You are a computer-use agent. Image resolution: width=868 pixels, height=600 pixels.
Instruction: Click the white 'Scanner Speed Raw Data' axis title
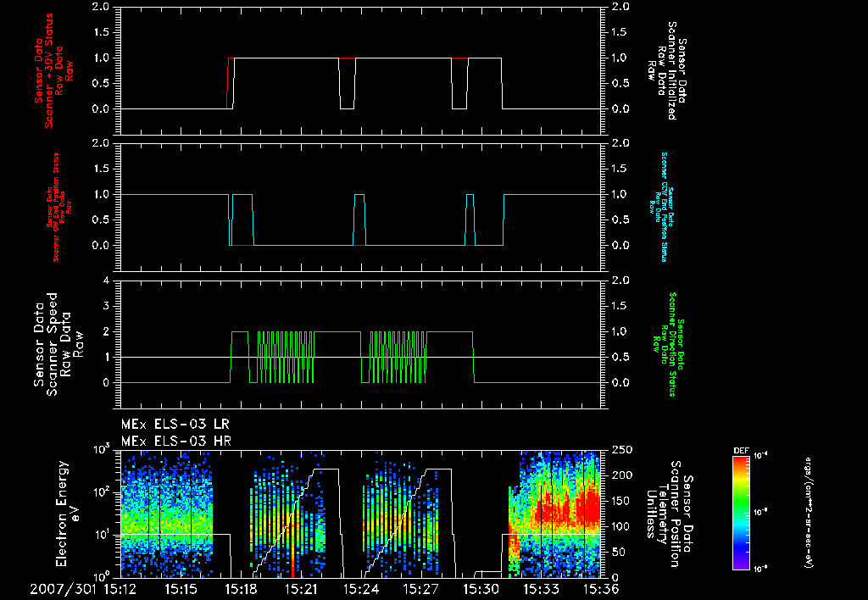click(58, 344)
